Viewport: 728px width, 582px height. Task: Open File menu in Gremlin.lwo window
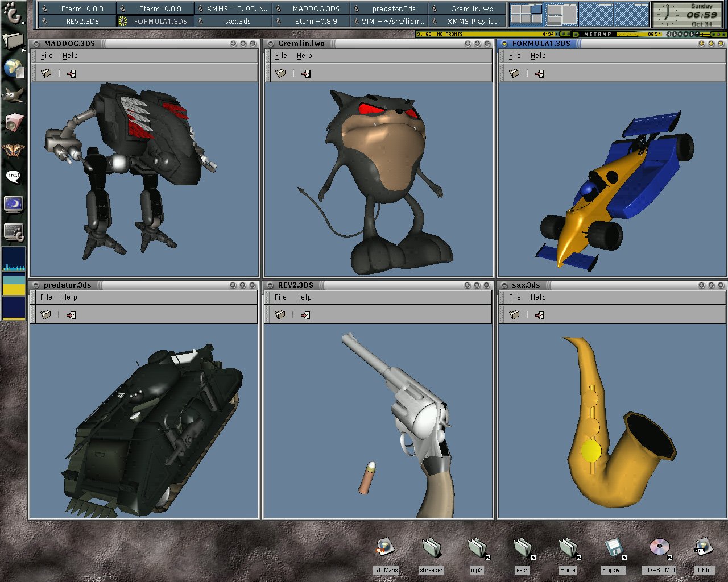click(x=281, y=56)
